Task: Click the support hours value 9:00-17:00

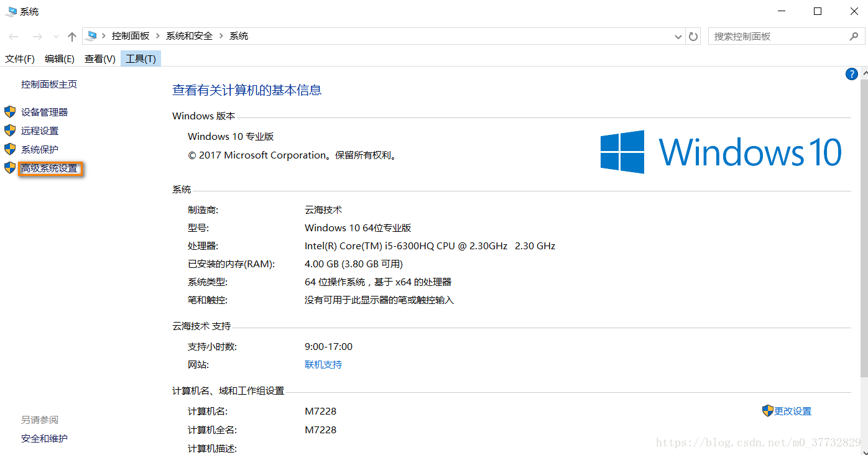Action: pos(328,346)
